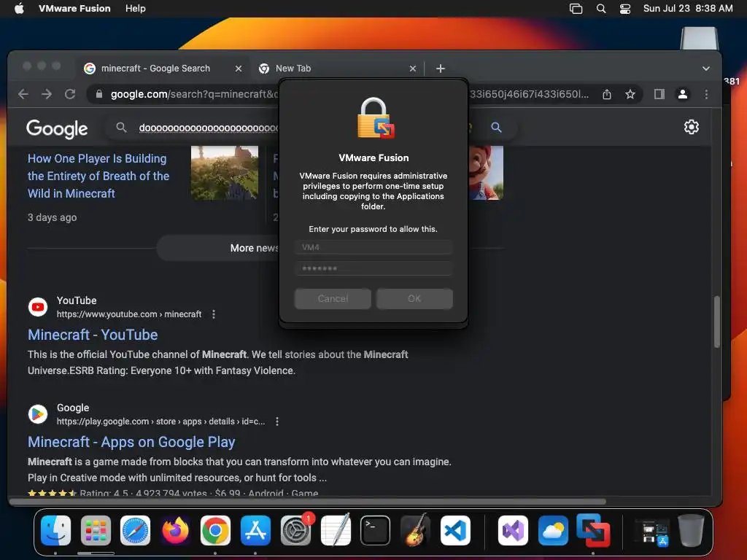Open Control Center from the menu bar
This screenshot has height=560, width=747.
click(625, 8)
